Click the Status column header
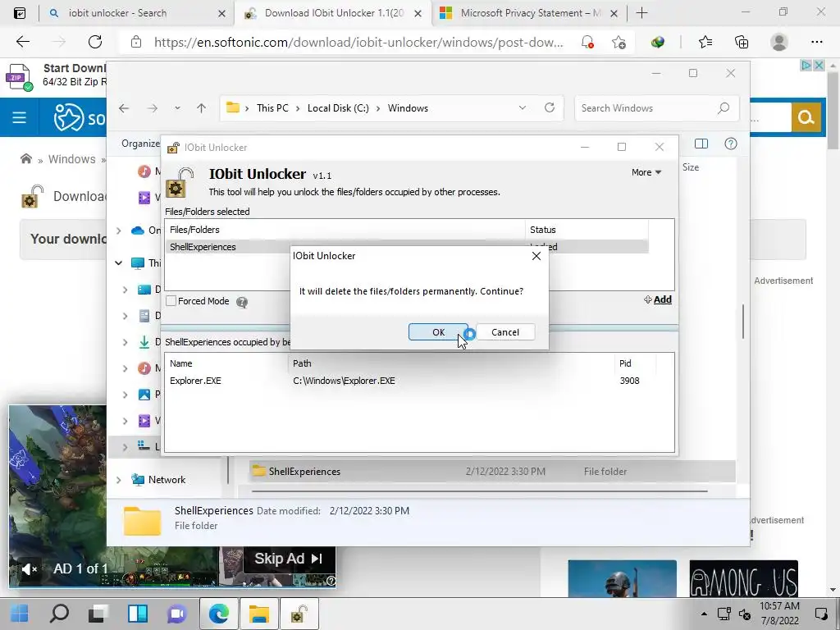This screenshot has width=840, height=630. tap(543, 230)
